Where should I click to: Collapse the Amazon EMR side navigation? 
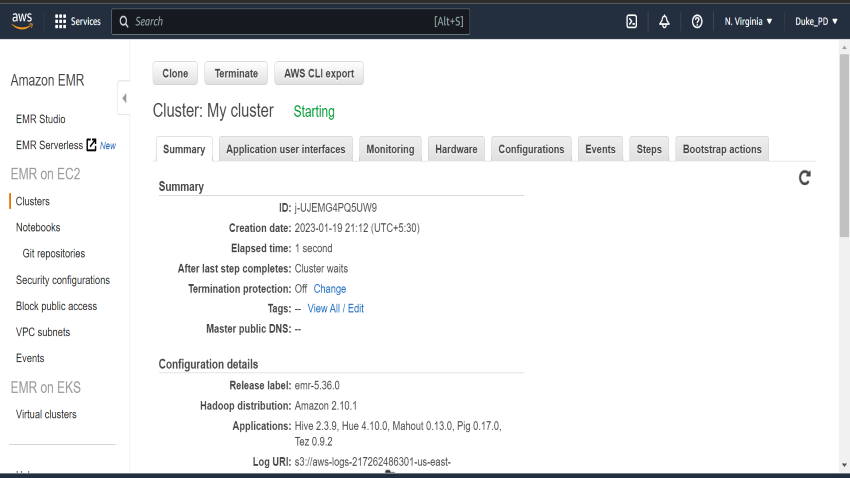pos(124,98)
